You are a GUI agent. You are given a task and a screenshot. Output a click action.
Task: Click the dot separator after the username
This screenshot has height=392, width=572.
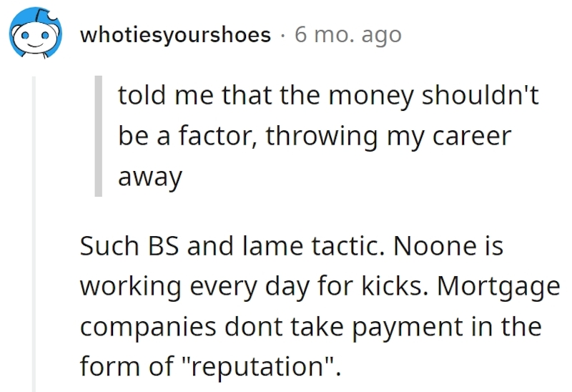[282, 36]
